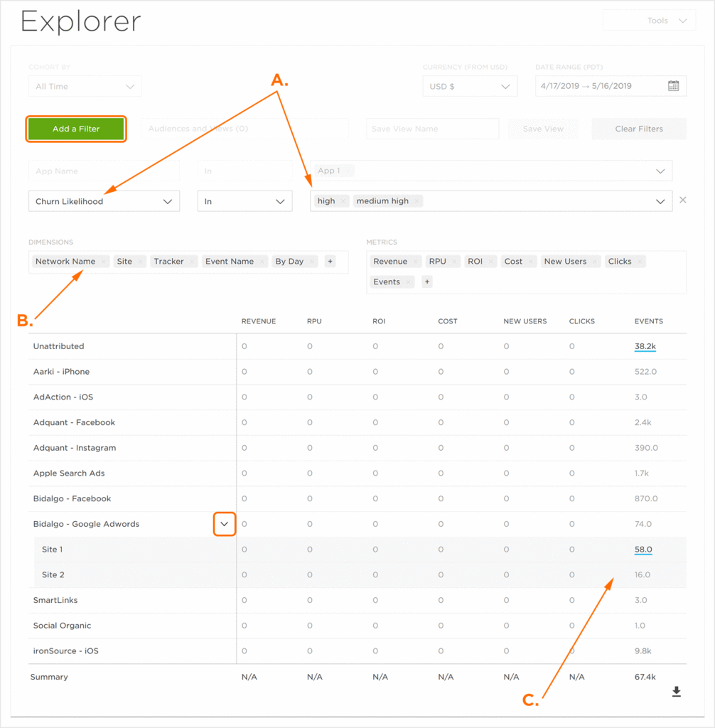Viewport: 715px width, 728px height.
Task: Click the Add a Filter button
Action: point(76,129)
